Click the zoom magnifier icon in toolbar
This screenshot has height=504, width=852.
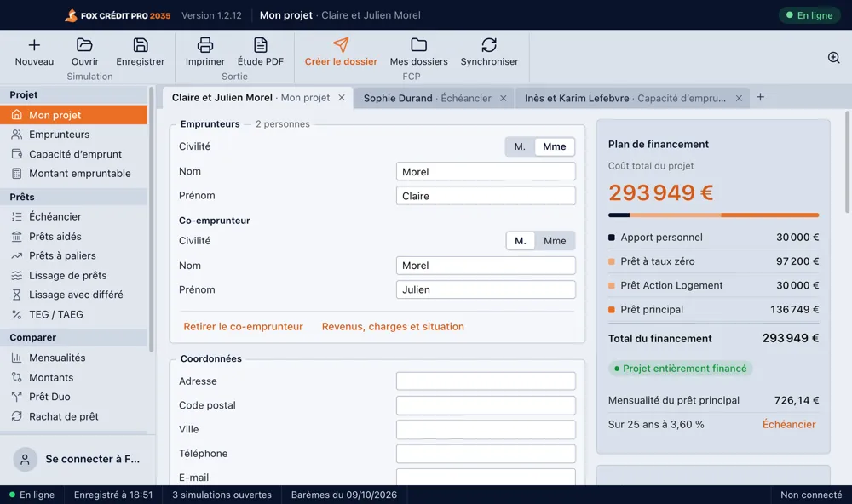[833, 58]
